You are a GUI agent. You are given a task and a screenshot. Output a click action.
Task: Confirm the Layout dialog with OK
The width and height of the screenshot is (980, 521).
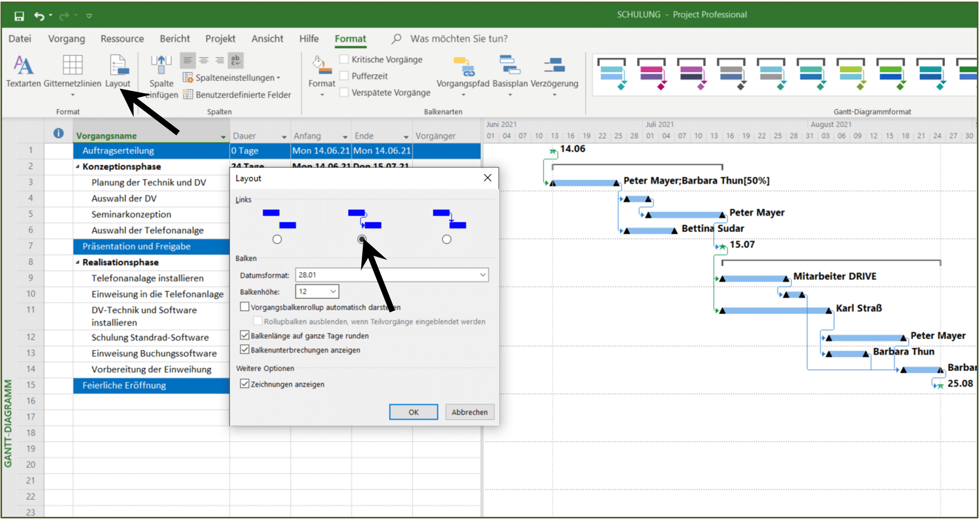(x=414, y=412)
